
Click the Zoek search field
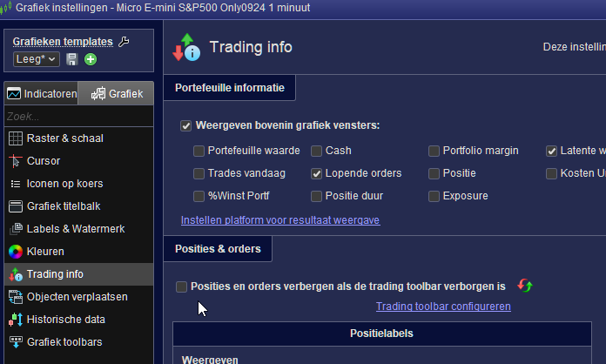(x=79, y=117)
